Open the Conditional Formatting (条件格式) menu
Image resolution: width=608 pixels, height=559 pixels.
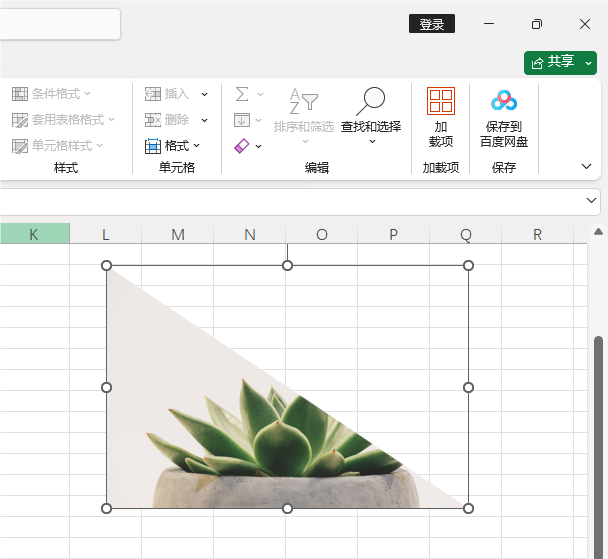(51, 94)
